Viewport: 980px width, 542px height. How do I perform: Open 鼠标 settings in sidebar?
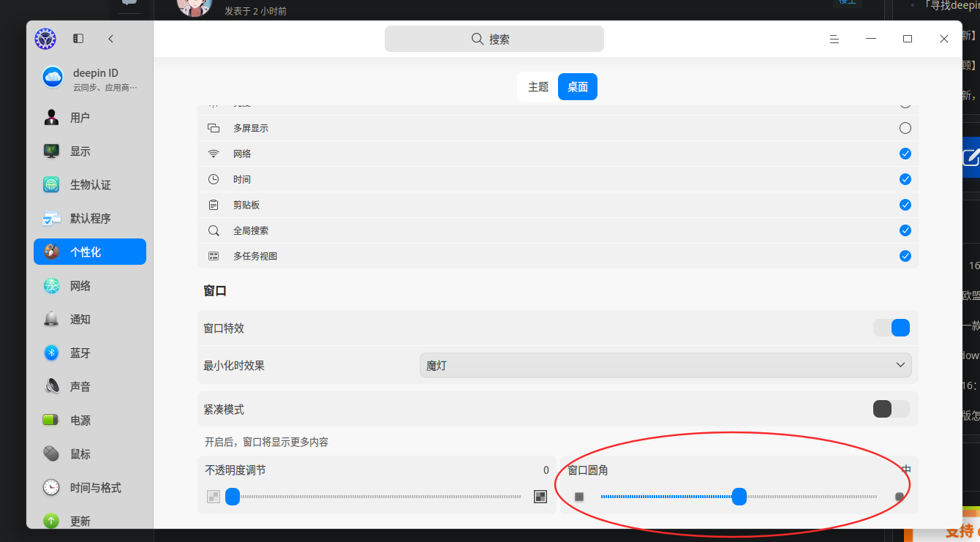coord(90,454)
